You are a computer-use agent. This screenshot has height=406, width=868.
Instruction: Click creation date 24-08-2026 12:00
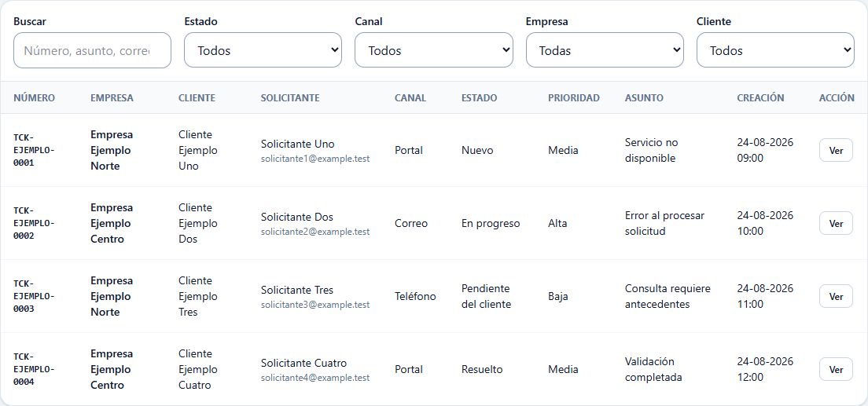(765, 370)
